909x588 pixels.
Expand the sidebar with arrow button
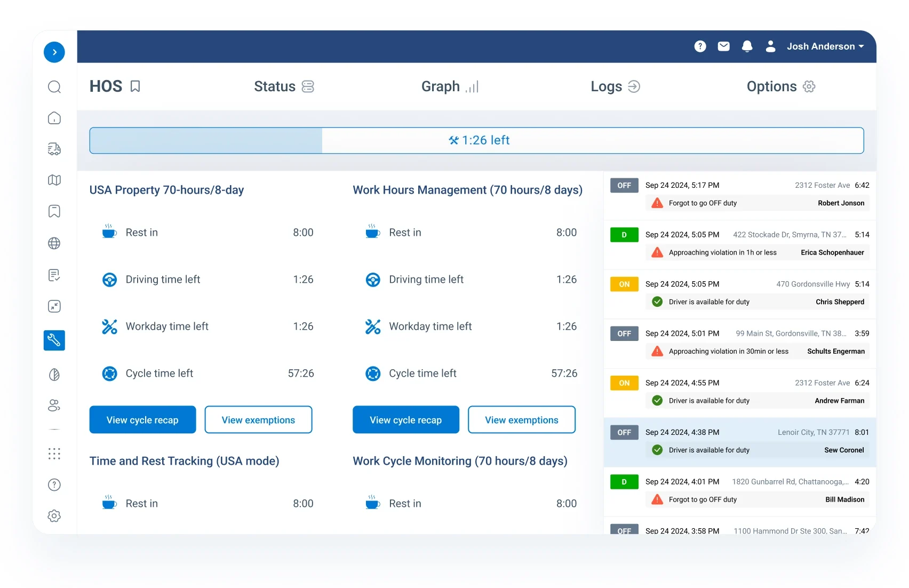[x=54, y=52]
